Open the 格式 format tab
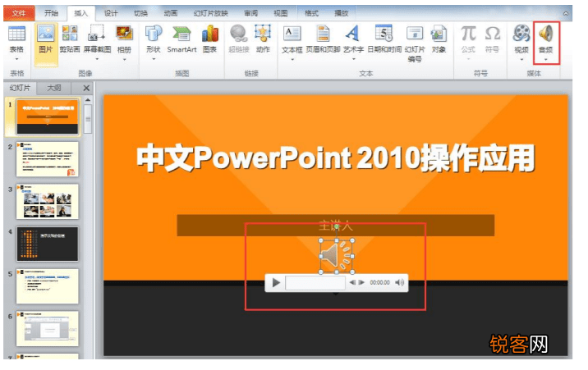588x370 pixels. click(x=311, y=13)
